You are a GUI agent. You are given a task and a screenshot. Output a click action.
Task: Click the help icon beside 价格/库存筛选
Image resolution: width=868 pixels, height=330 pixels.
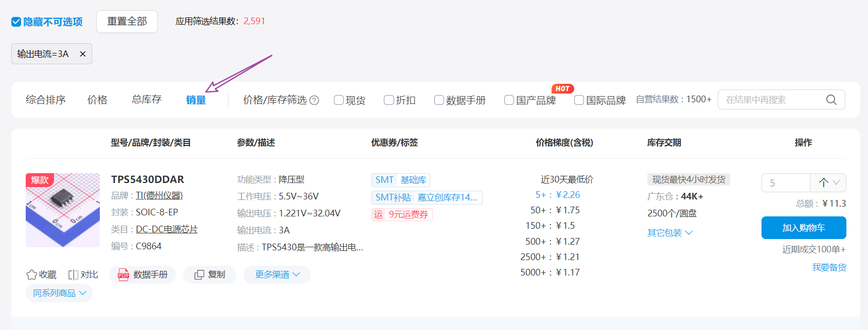coord(314,100)
